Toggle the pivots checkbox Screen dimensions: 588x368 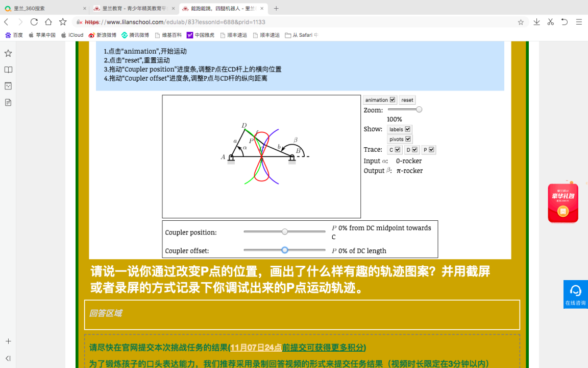(408, 139)
